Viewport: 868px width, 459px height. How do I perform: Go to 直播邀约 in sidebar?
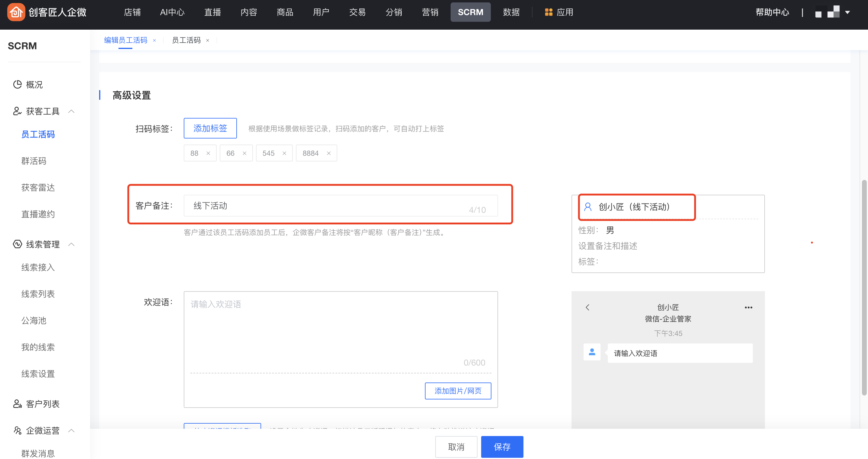click(38, 214)
